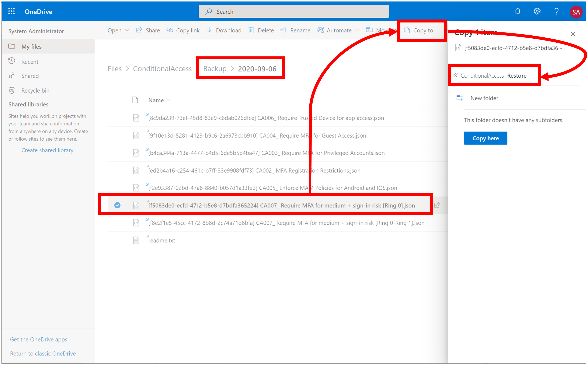Click the Shared libraries heading
This screenshot has width=588, height=365.
click(28, 104)
